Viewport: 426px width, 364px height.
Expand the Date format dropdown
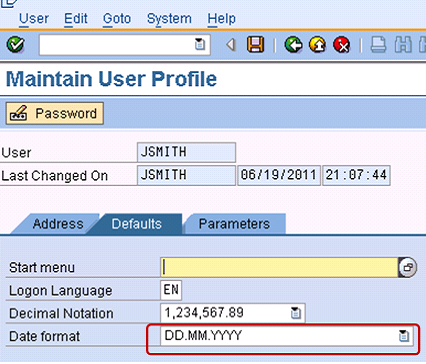click(404, 336)
